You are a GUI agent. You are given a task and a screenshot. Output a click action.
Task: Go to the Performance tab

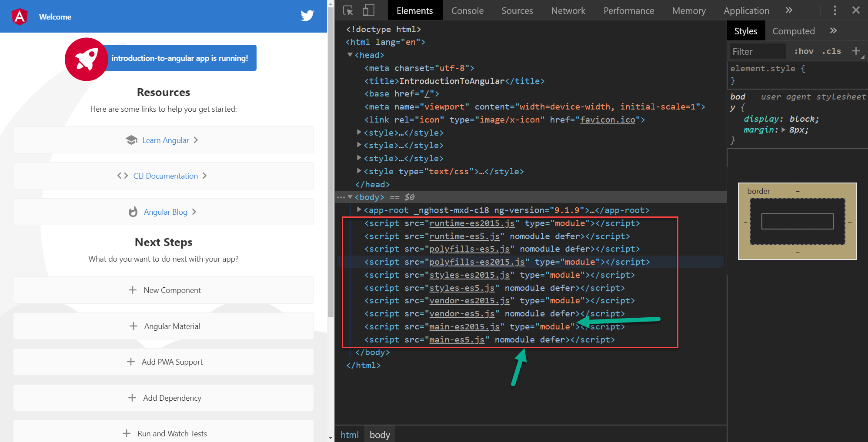(629, 10)
